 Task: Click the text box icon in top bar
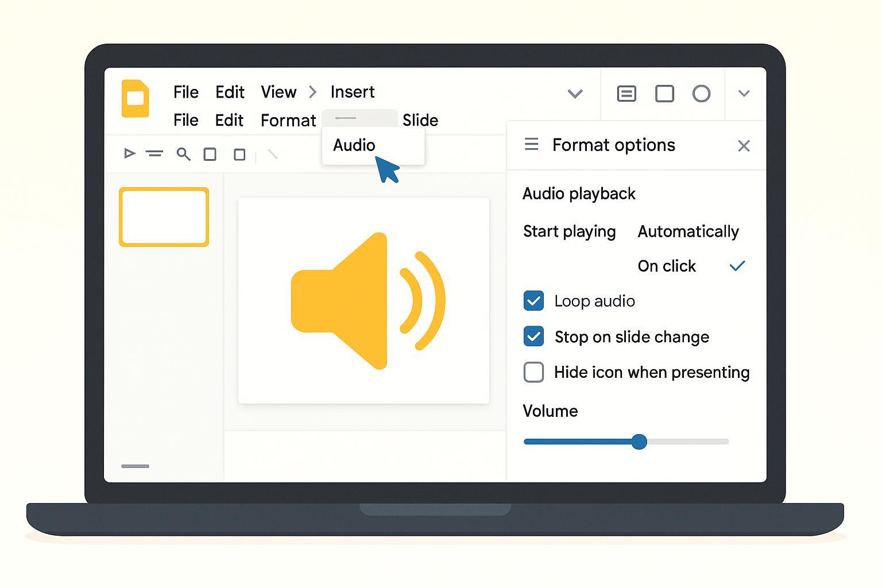click(626, 94)
